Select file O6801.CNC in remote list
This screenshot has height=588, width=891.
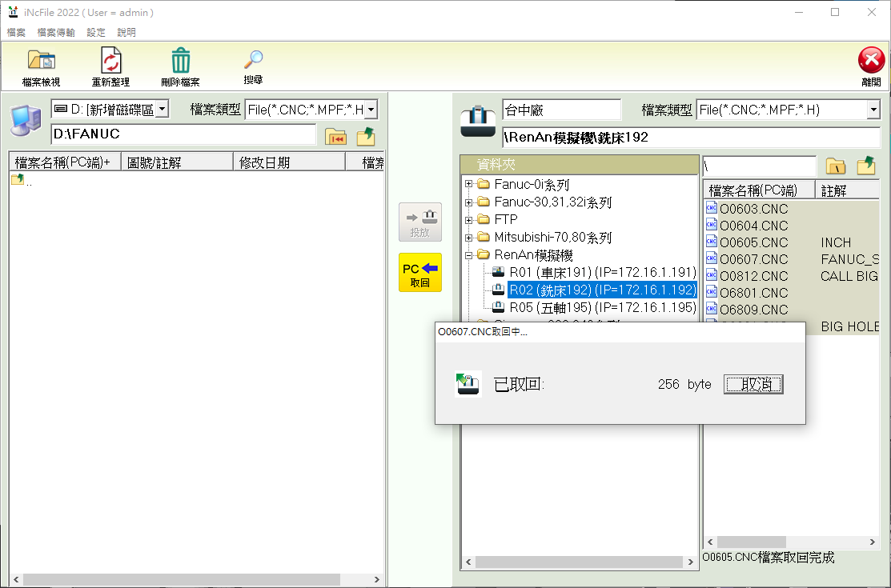[753, 293]
